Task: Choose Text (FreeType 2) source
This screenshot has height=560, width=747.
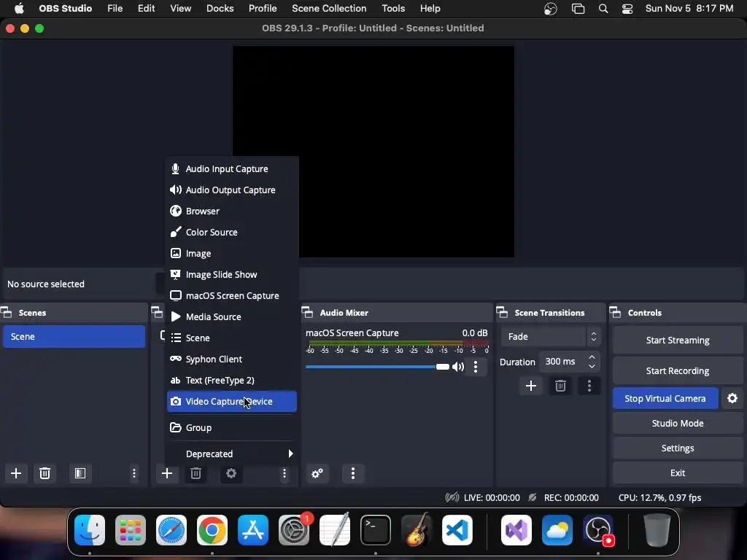Action: (x=231, y=380)
